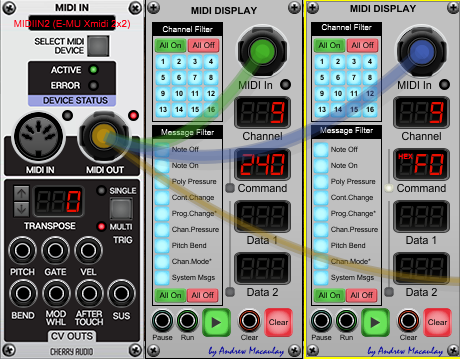
Task: Click the SUS output jack
Action: (121, 294)
